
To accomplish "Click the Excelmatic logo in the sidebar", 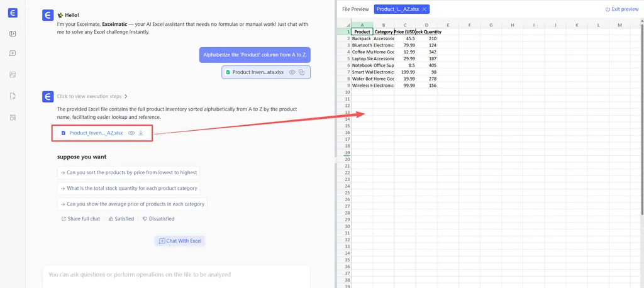I will tap(13, 13).
